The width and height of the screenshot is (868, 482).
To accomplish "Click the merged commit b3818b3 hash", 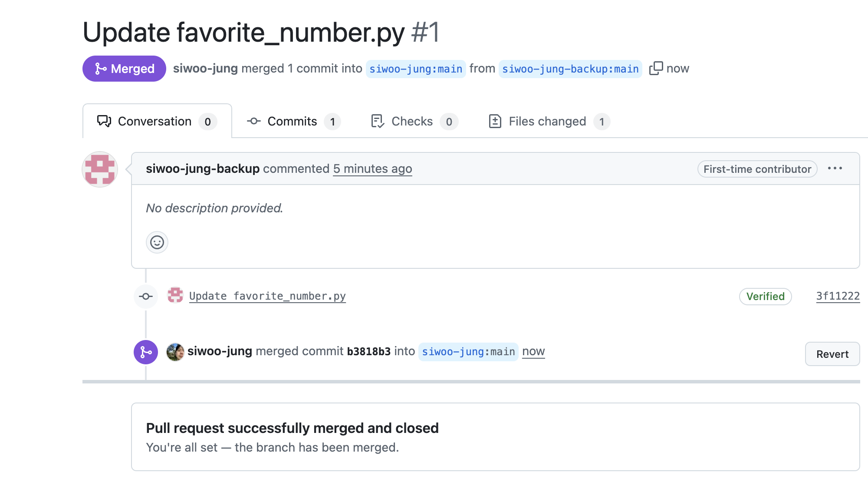I will point(369,351).
